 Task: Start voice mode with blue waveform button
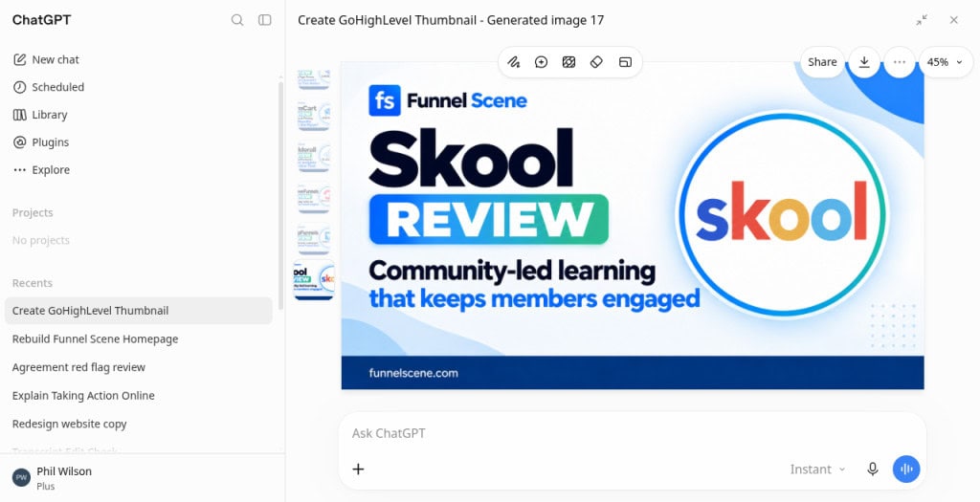pyautogui.click(x=906, y=469)
